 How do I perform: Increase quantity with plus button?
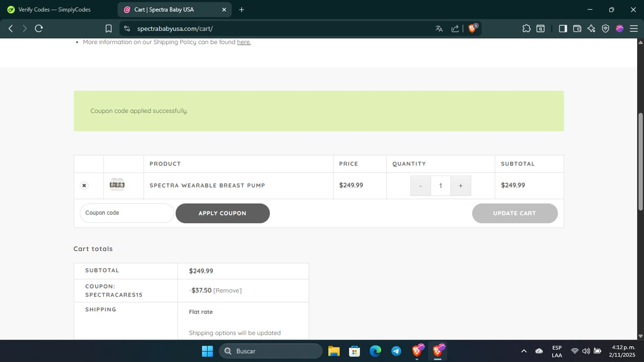point(461,186)
